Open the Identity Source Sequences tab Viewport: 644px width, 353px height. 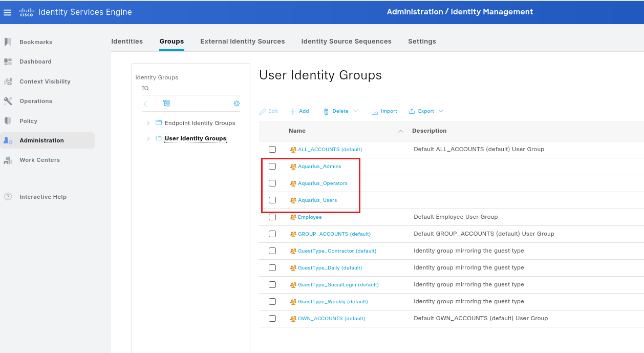coord(347,41)
